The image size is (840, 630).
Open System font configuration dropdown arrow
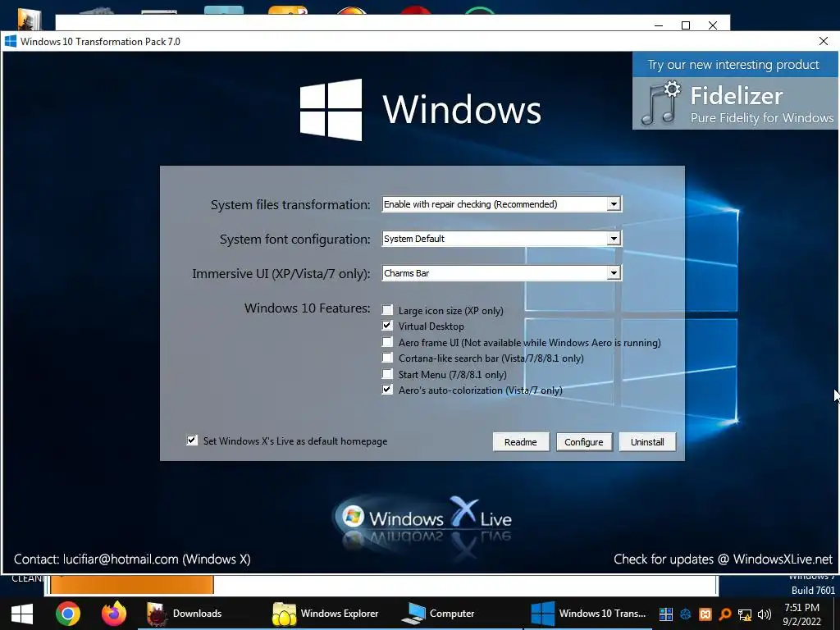coord(614,239)
